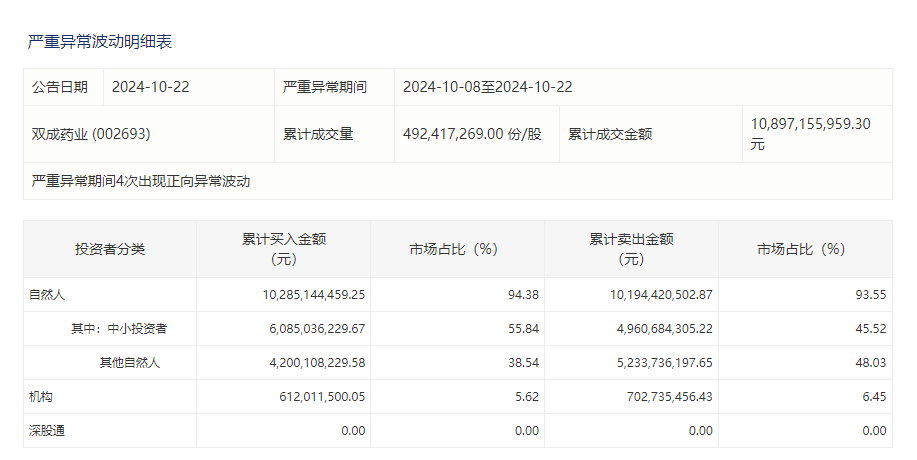Click the note about 4次出现正向异常波动

coord(140,181)
